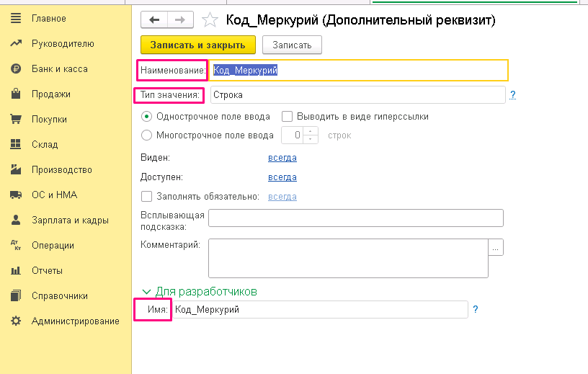The width and height of the screenshot is (588, 374).
Task: Click inside the Комментарий text area
Action: (x=348, y=259)
